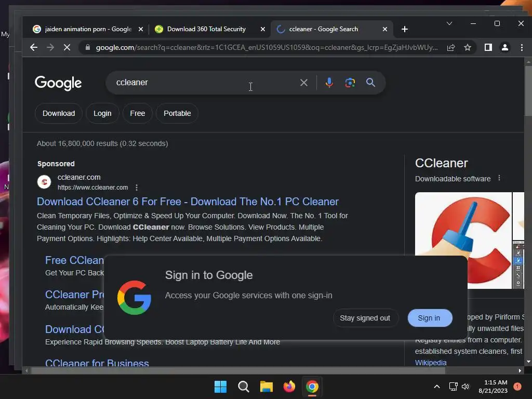Open the Wikipedia link
The height and width of the screenshot is (399, 532).
tap(431, 362)
